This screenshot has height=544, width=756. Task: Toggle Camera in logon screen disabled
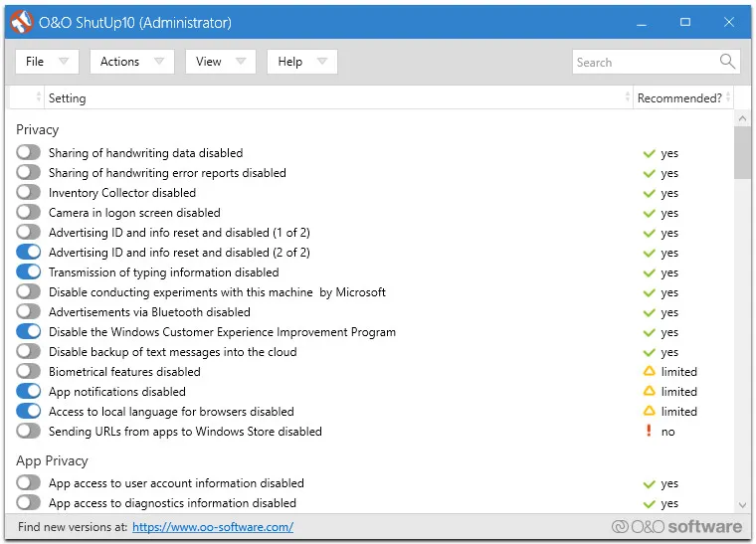(x=29, y=213)
